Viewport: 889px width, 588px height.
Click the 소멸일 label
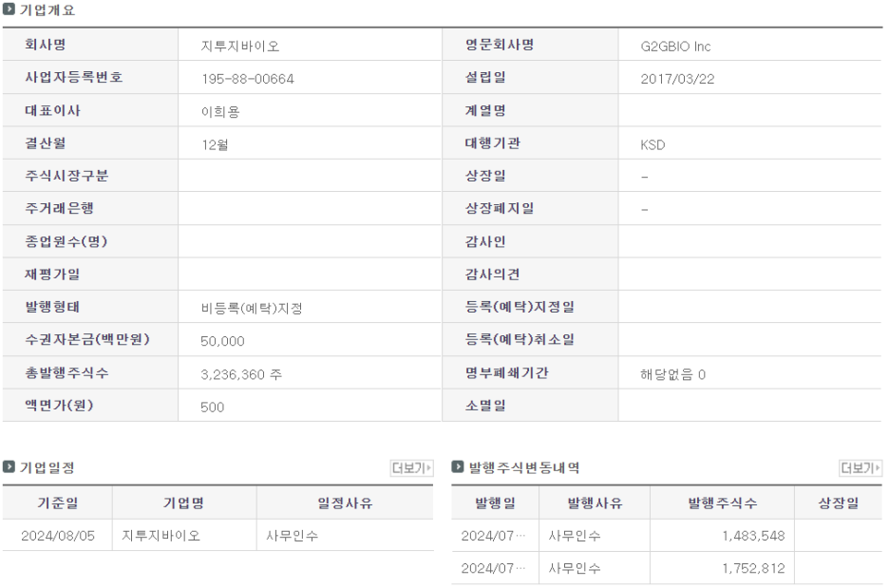485,405
